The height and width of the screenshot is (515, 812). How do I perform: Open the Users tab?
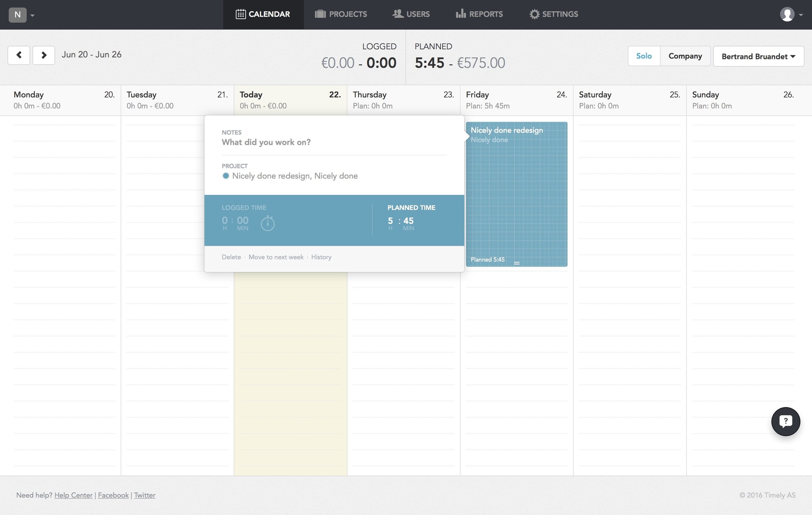pyautogui.click(x=411, y=14)
